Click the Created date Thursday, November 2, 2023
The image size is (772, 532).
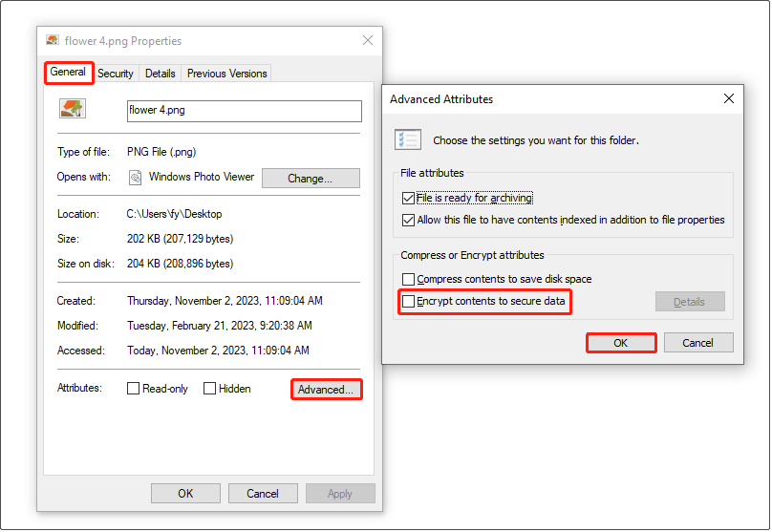(x=225, y=301)
